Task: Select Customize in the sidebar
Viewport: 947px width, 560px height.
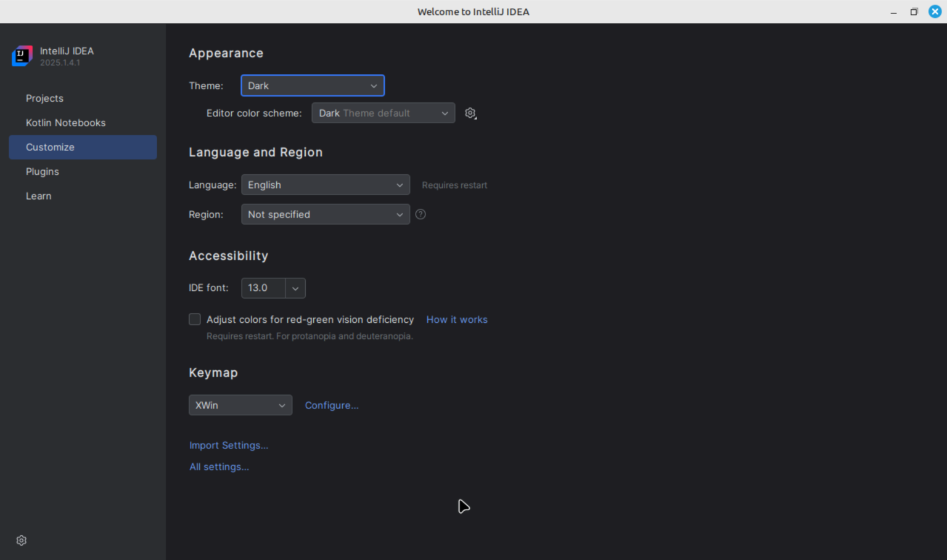Action: 50,147
